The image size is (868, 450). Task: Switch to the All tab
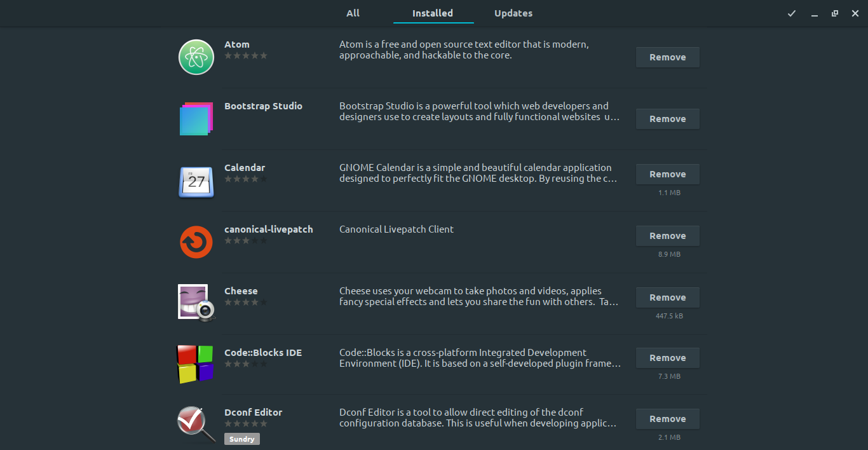[x=353, y=13]
